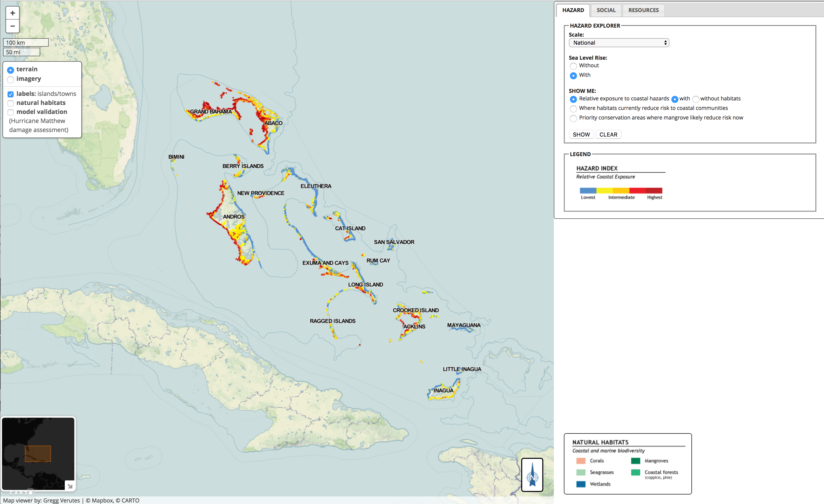The height and width of the screenshot is (504, 824).
Task: Click the Corals habitat legend swatch
Action: (581, 461)
